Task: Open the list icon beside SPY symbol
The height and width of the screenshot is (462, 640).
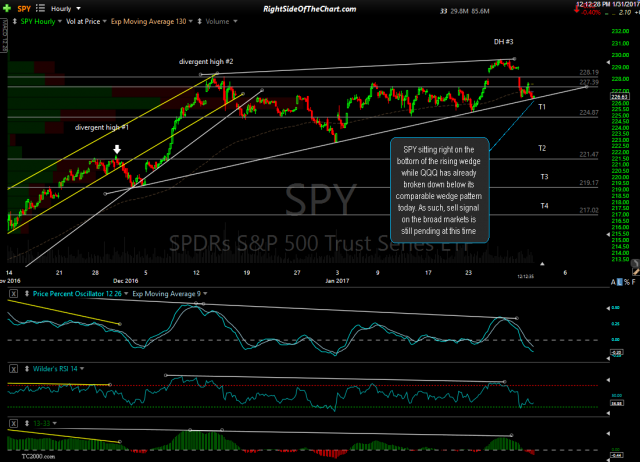Action: pyautogui.click(x=40, y=8)
